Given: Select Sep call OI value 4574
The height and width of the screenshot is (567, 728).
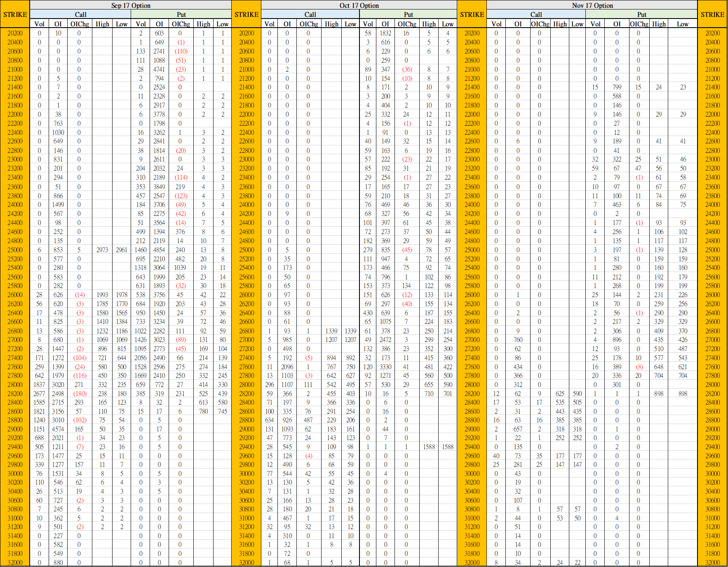Looking at the screenshot, I should (x=58, y=429).
